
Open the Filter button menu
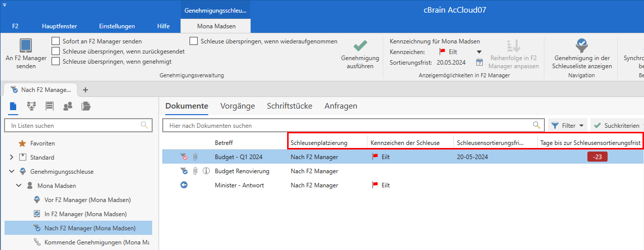568,125
